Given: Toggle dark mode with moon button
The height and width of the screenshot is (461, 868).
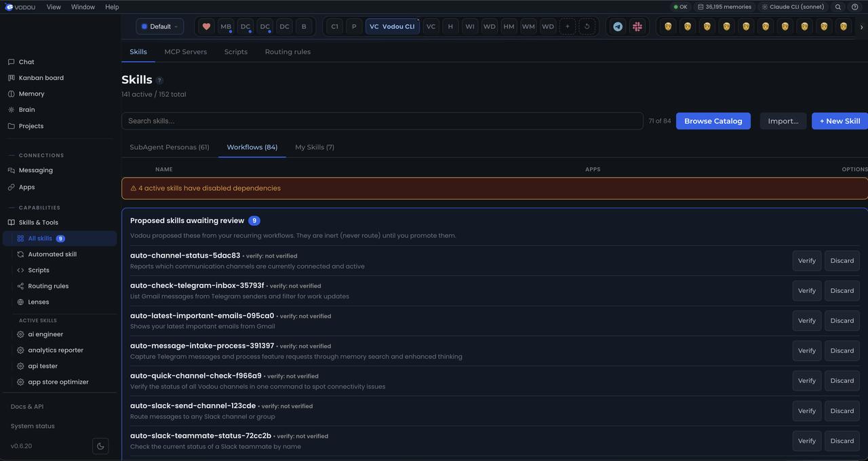Looking at the screenshot, I should (x=100, y=446).
